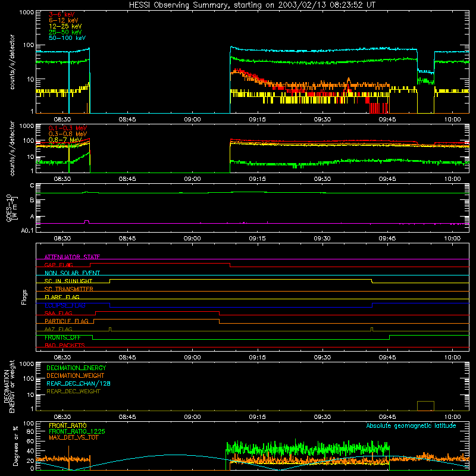
Task: Select the yellow 12-25 keV legend entry
Action: 65,26
